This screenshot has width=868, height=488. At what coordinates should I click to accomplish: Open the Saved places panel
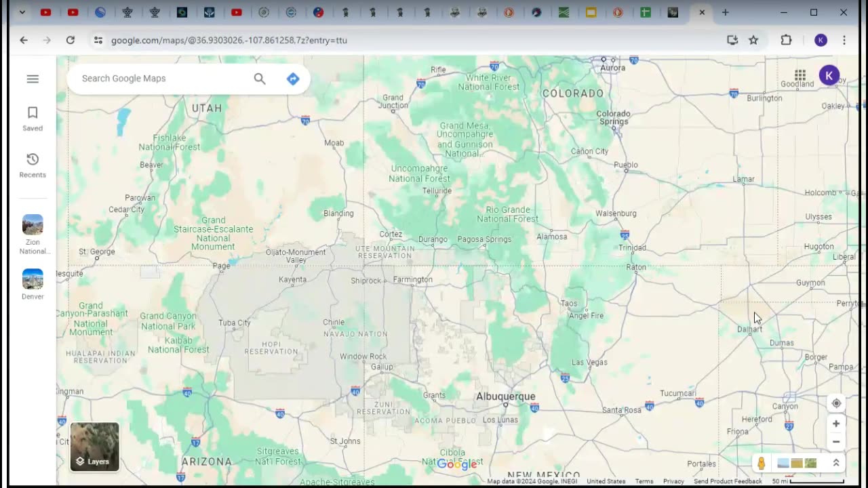33,118
